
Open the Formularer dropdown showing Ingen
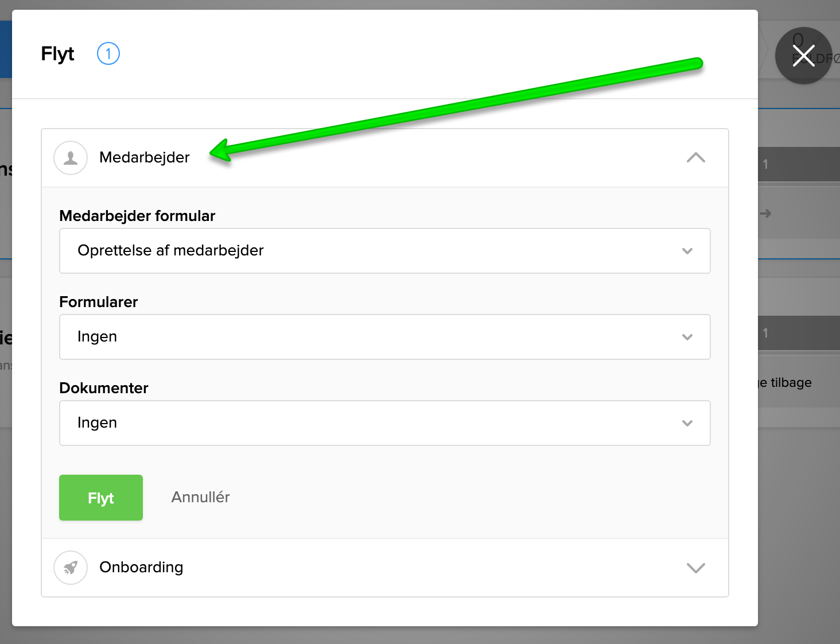click(384, 337)
